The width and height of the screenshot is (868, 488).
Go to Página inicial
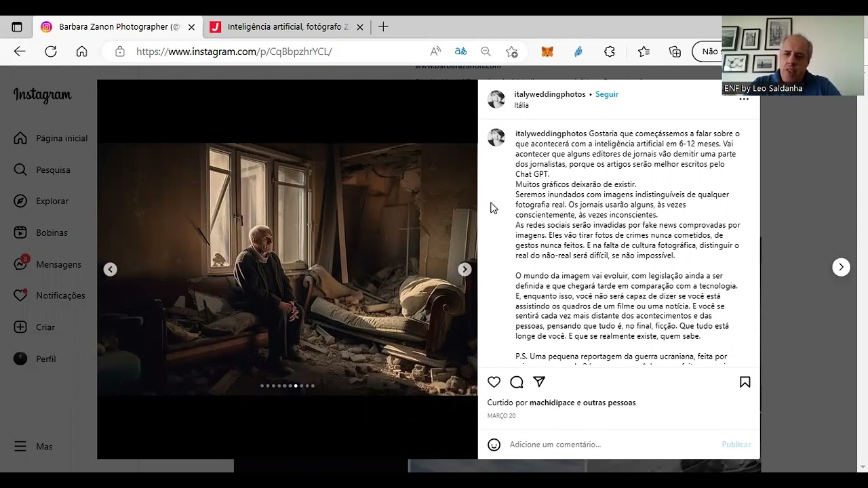coord(51,138)
